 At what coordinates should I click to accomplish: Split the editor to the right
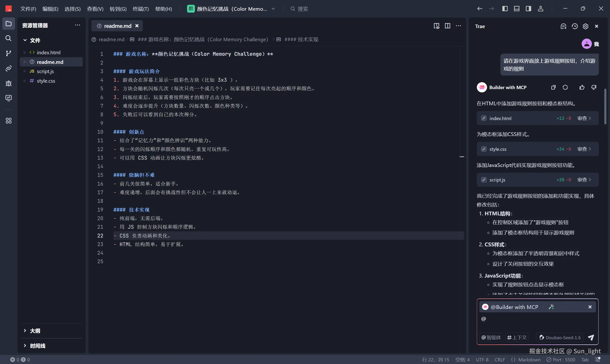pos(447,26)
